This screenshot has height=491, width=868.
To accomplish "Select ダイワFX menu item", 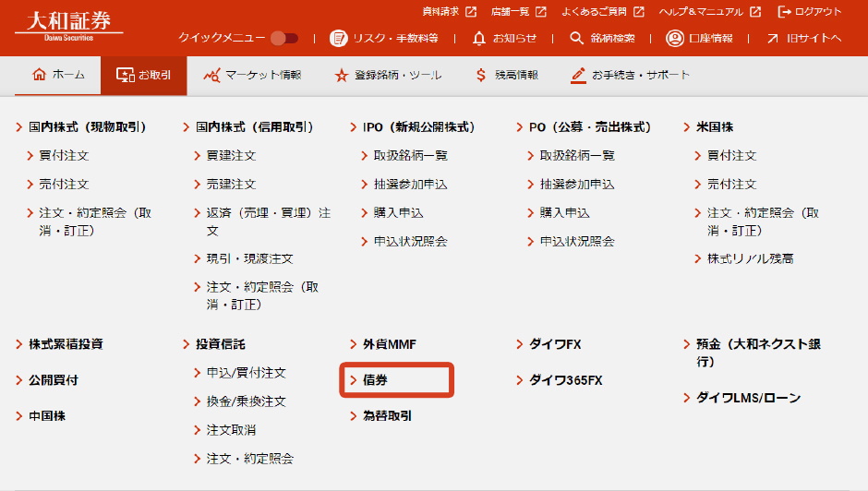I will tap(554, 344).
